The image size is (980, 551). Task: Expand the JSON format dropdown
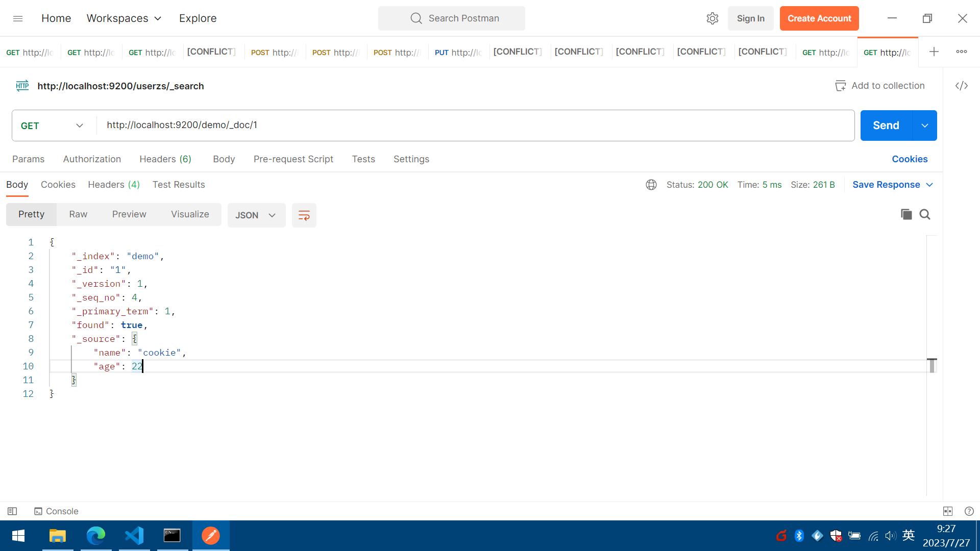point(256,215)
